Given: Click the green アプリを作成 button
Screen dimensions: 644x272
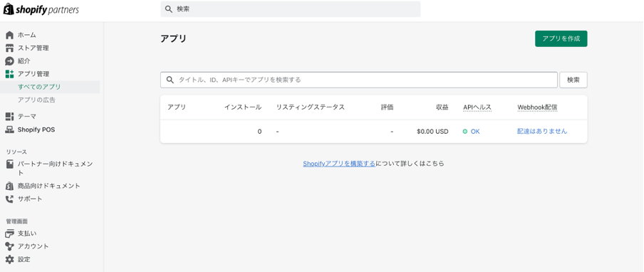Looking at the screenshot, I should coord(561,38).
